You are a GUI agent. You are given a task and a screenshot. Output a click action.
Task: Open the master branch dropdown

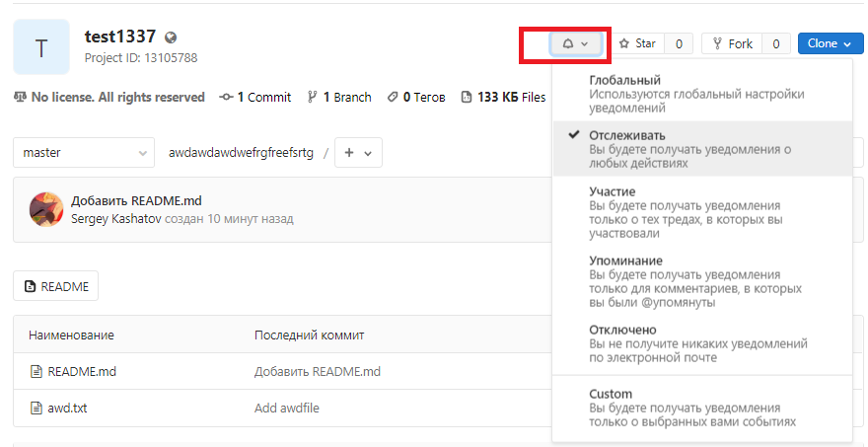click(83, 153)
